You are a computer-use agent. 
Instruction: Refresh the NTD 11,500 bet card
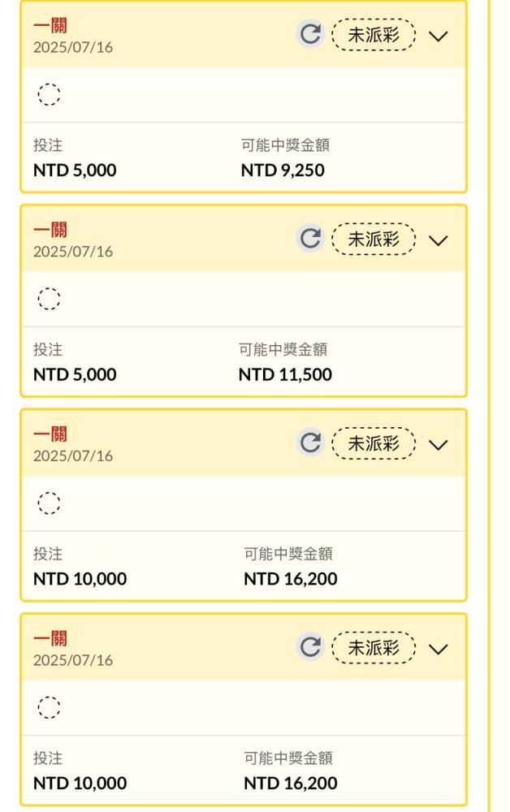tap(310, 239)
